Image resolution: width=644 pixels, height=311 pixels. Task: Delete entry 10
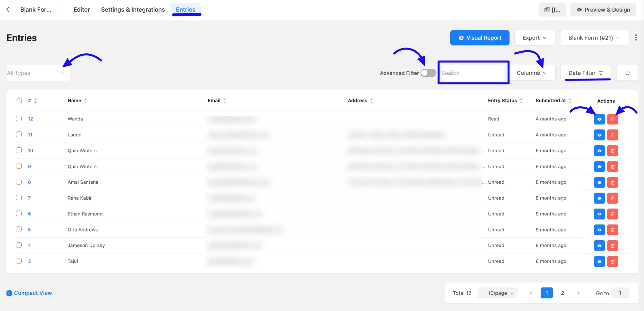coord(613,151)
